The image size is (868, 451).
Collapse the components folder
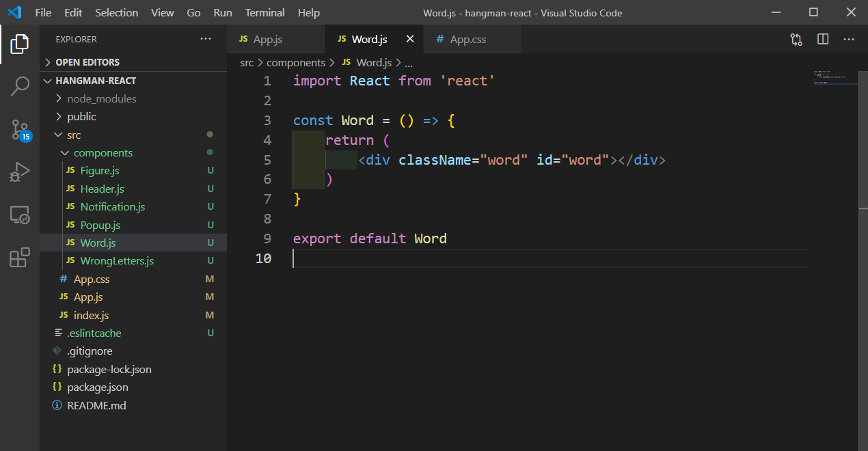coord(133,152)
